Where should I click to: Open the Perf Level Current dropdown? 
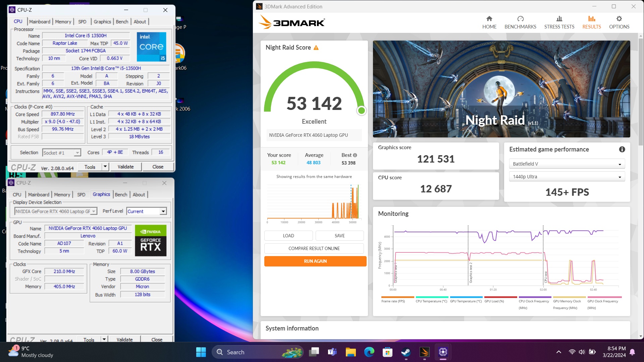[x=147, y=211]
